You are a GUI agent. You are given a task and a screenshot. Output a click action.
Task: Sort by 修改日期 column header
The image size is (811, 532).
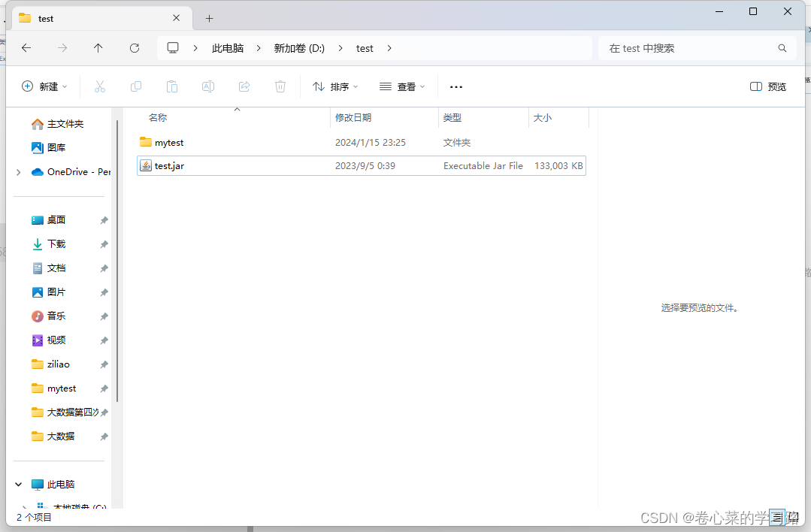pos(353,117)
